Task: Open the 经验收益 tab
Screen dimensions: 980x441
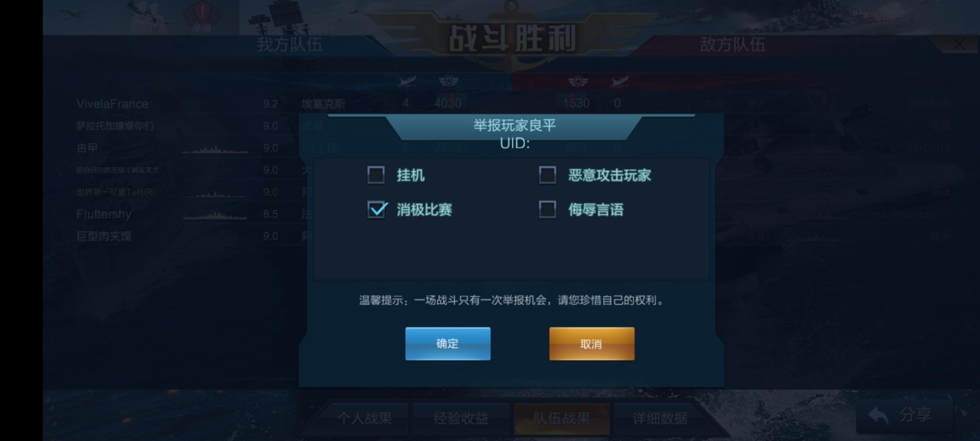Action: [461, 418]
